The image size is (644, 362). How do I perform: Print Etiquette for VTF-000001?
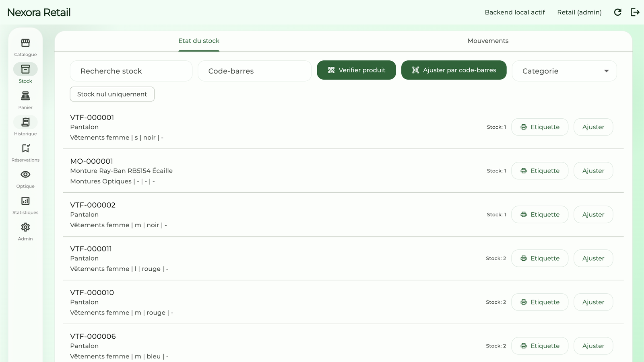(540, 127)
